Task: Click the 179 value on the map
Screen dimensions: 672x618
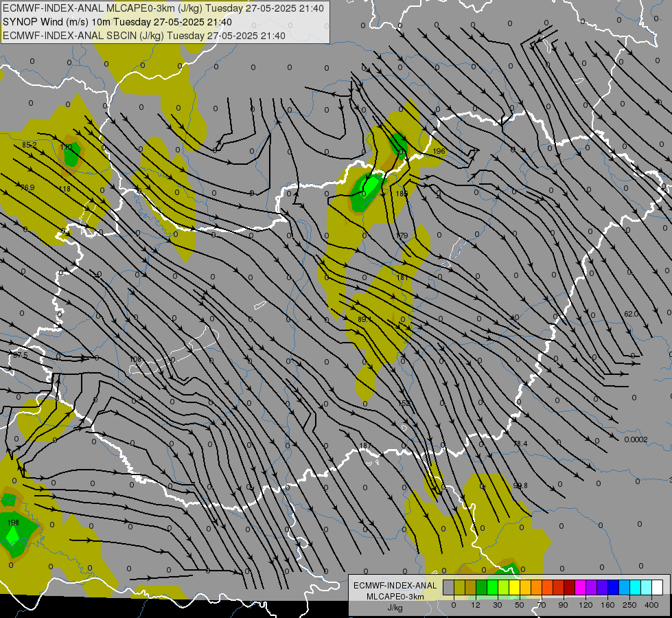Action: (402, 236)
